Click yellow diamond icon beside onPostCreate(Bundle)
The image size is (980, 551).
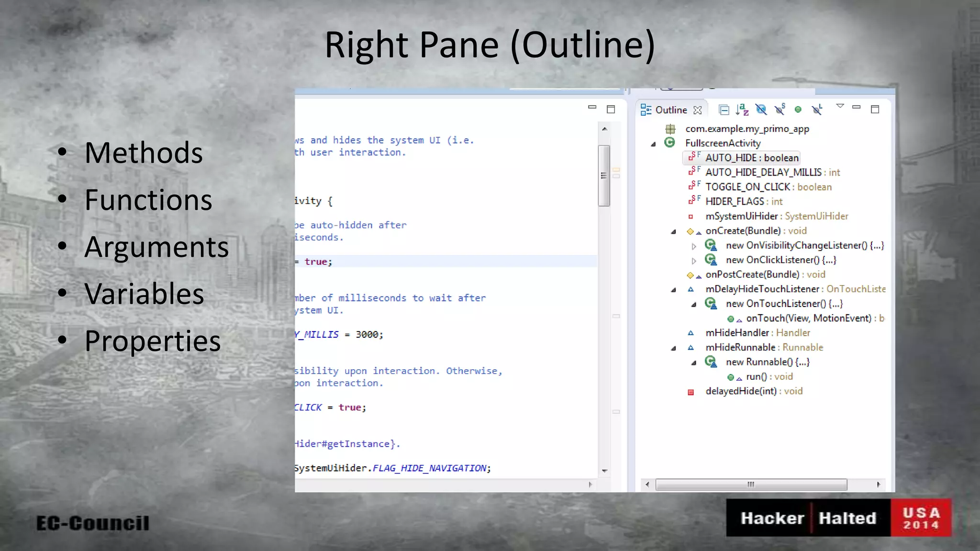pyautogui.click(x=690, y=275)
